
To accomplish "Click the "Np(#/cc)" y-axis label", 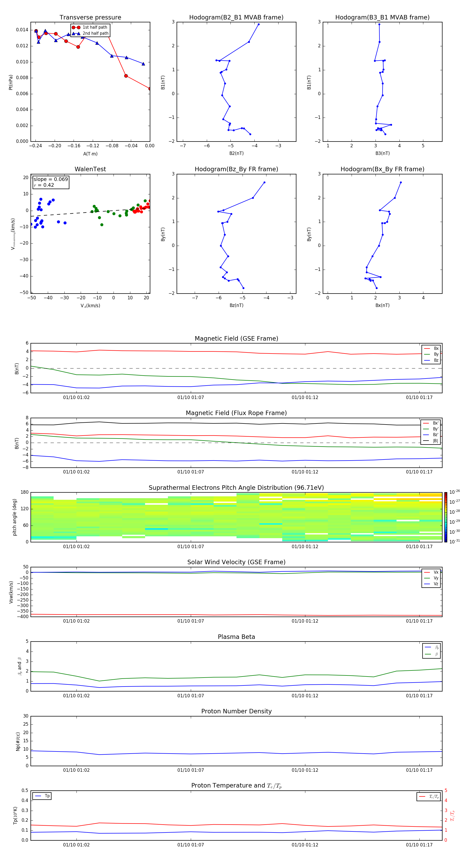I will point(18,741).
